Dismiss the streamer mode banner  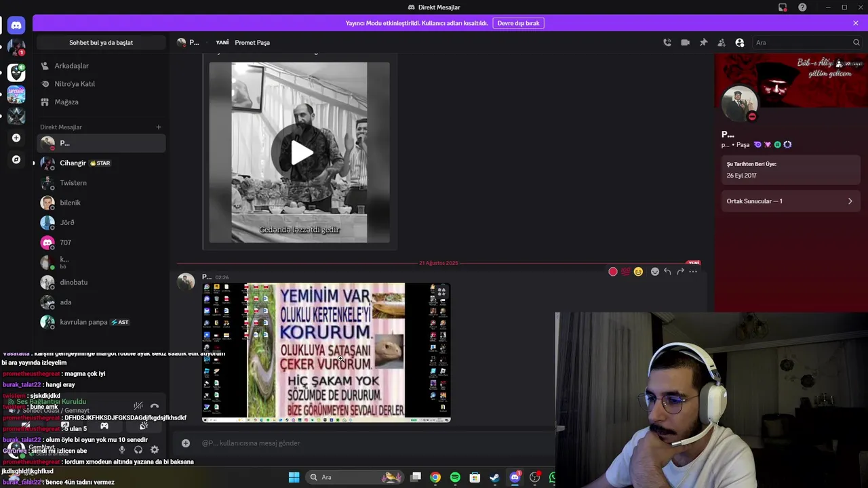856,23
